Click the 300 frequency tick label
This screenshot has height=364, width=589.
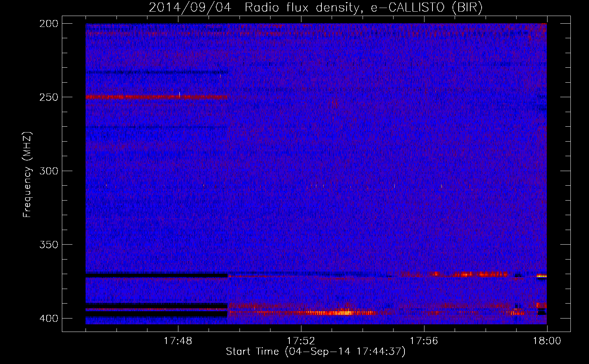pos(49,171)
